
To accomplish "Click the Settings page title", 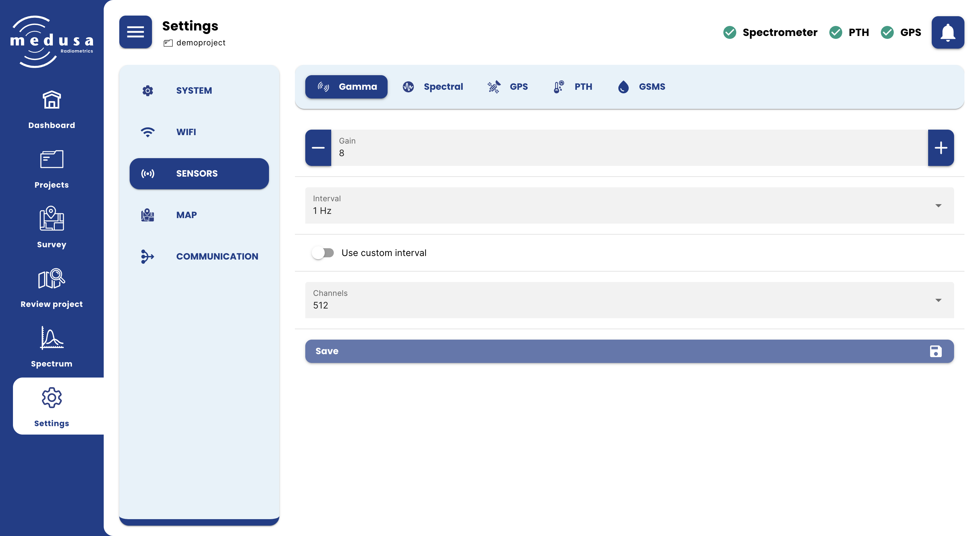I will pyautogui.click(x=190, y=26).
